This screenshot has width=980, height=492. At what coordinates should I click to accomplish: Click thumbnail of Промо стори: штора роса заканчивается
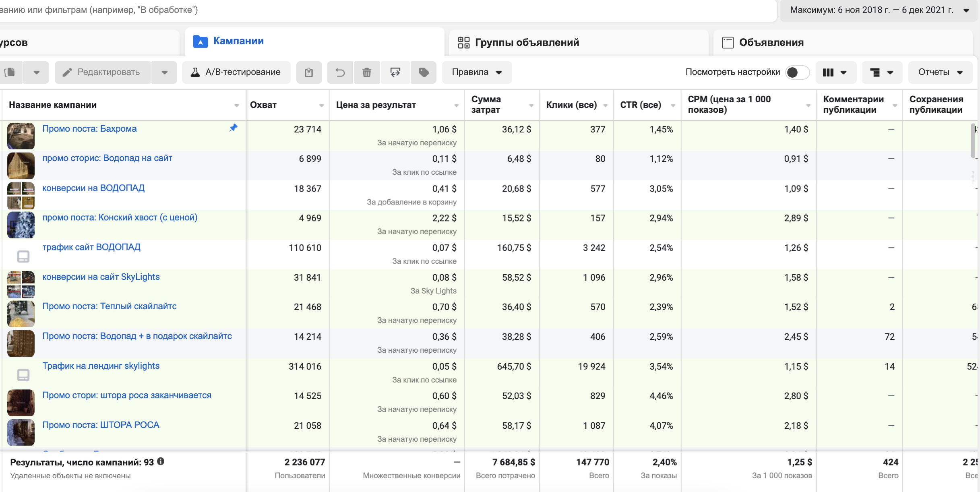point(21,403)
